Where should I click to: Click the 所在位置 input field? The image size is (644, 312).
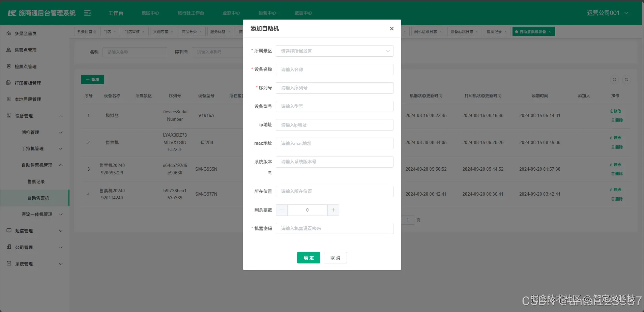point(334,192)
